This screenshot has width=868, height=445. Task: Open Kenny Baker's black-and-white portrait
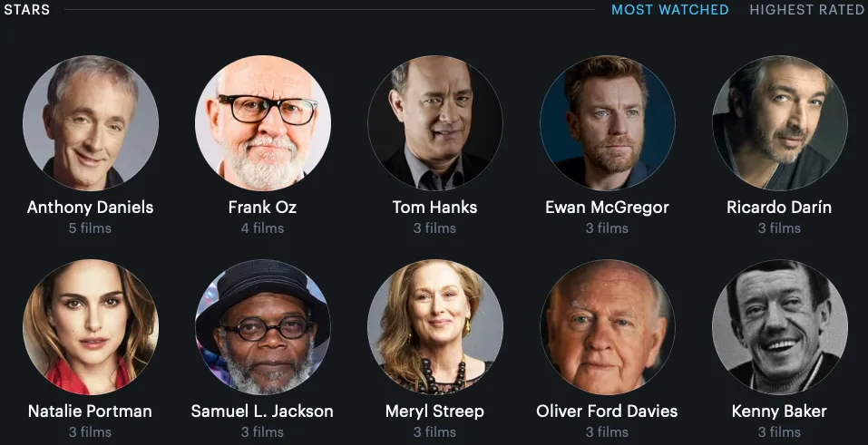click(779, 327)
